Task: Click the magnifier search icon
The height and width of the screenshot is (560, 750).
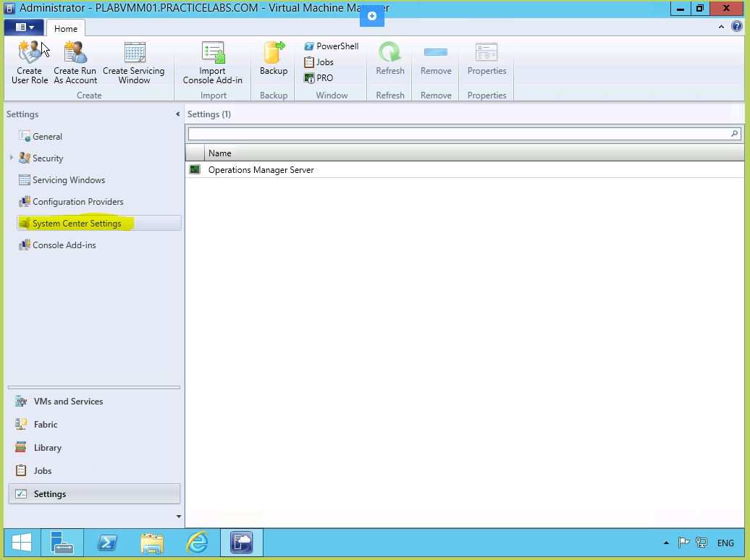Action: click(734, 134)
